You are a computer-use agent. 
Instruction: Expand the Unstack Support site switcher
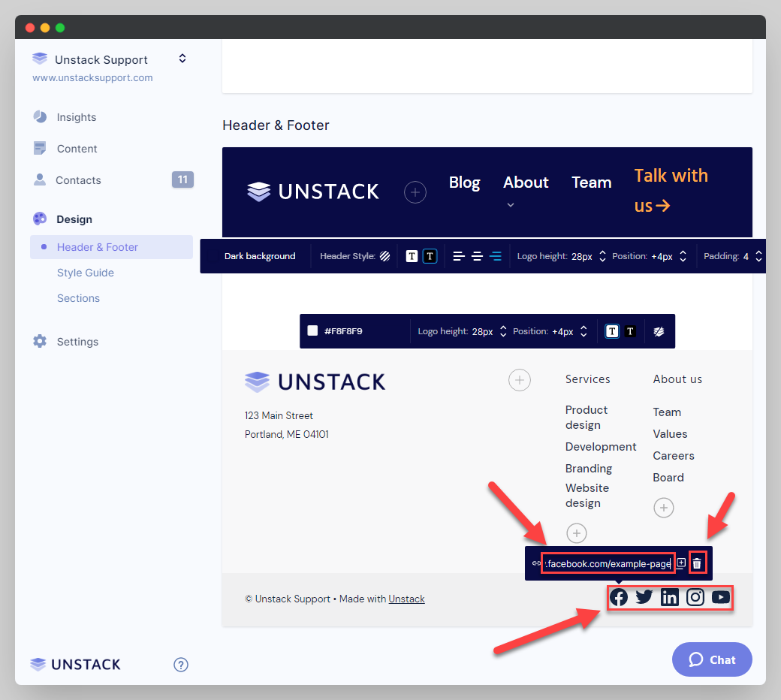pos(182,59)
